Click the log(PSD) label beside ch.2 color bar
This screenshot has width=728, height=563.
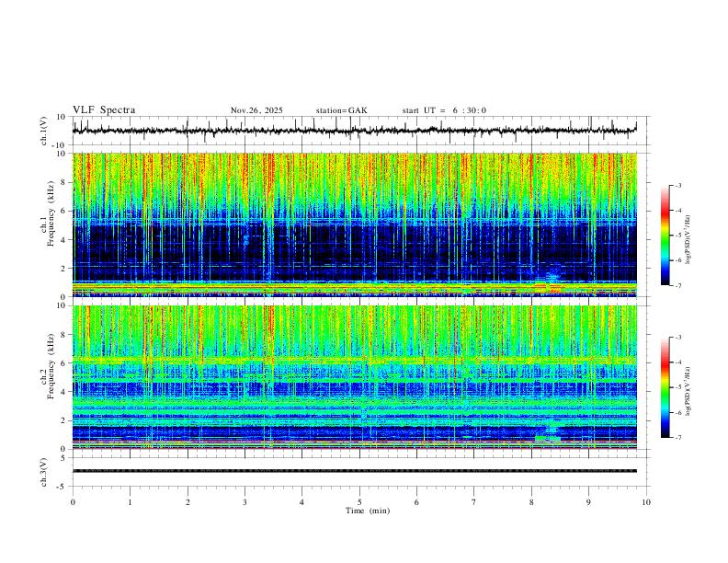(x=688, y=391)
